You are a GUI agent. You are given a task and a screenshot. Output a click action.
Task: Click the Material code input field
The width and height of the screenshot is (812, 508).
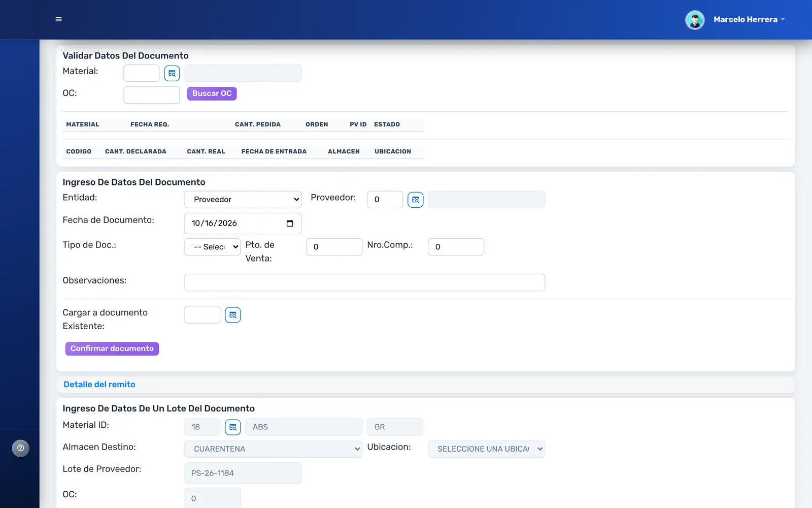[142, 73]
